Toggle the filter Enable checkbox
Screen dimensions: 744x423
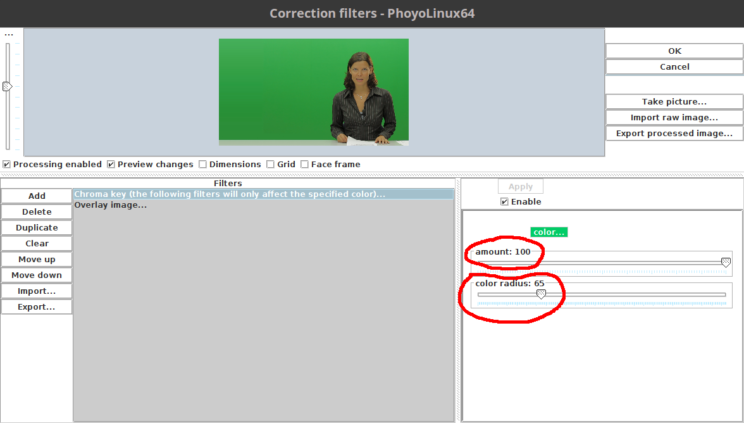click(x=504, y=202)
